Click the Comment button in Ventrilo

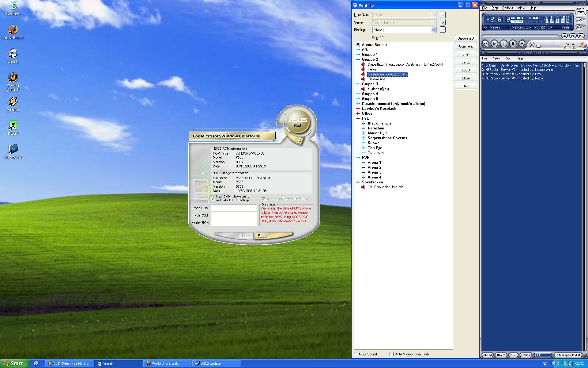(466, 46)
